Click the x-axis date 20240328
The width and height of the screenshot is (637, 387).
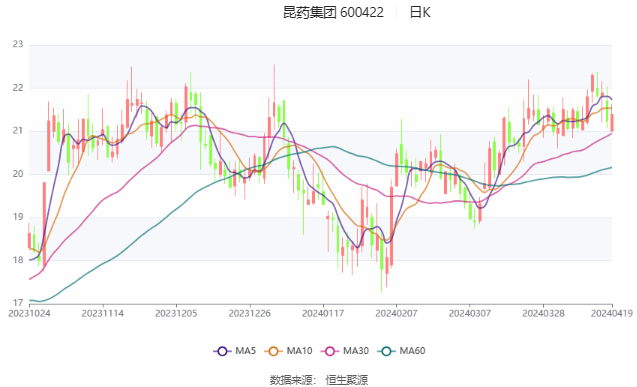click(543, 314)
